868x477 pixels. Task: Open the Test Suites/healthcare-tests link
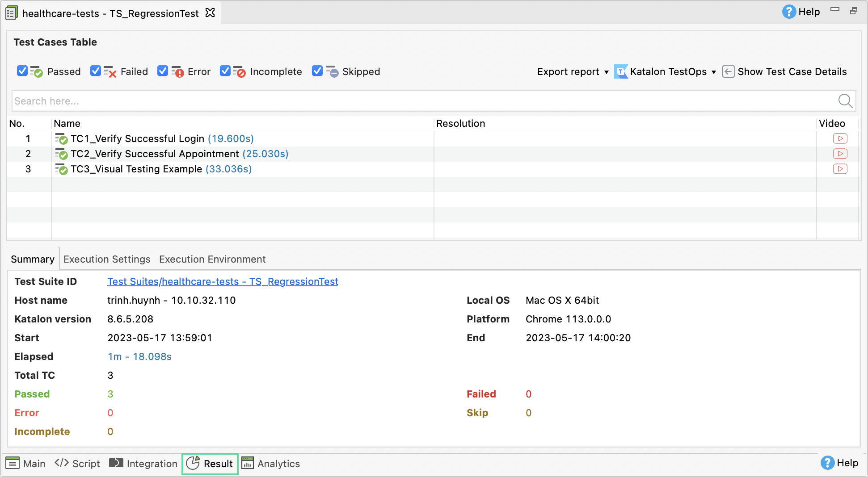(223, 281)
